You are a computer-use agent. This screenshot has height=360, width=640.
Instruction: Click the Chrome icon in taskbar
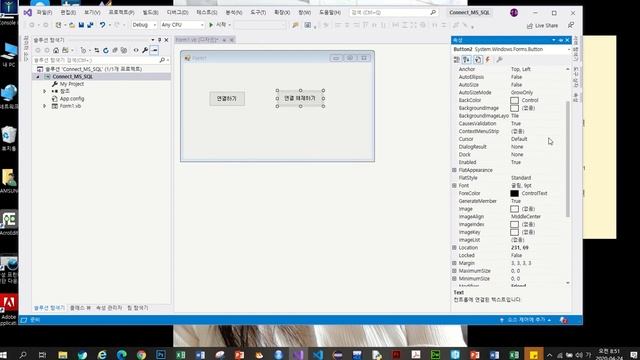(141, 354)
